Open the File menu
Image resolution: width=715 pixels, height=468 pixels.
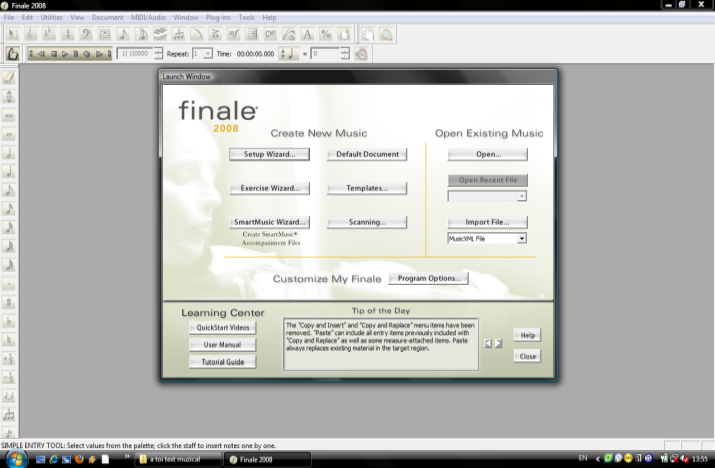click(9, 17)
